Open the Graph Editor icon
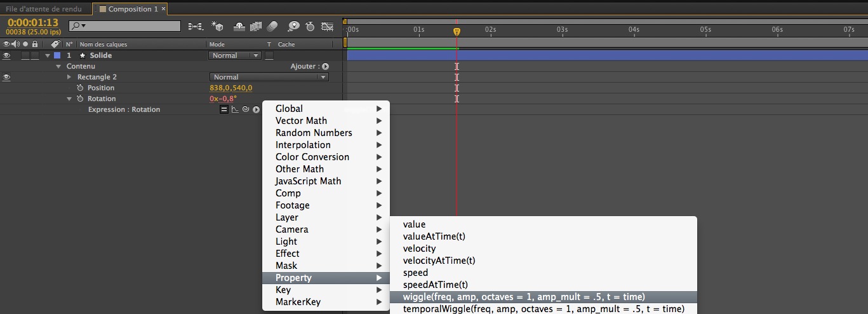Screen dimensions: 868x314 point(327,26)
